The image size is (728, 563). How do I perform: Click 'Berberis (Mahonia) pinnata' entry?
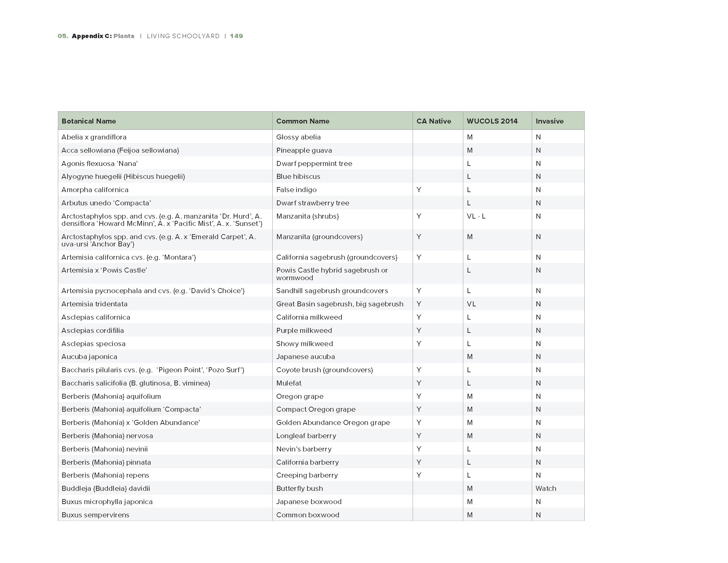[106, 462]
